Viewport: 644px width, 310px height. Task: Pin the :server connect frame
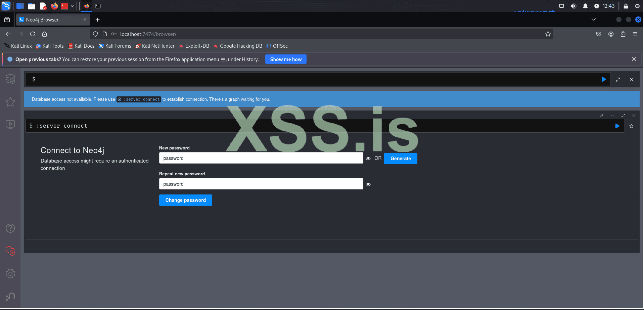[x=602, y=116]
